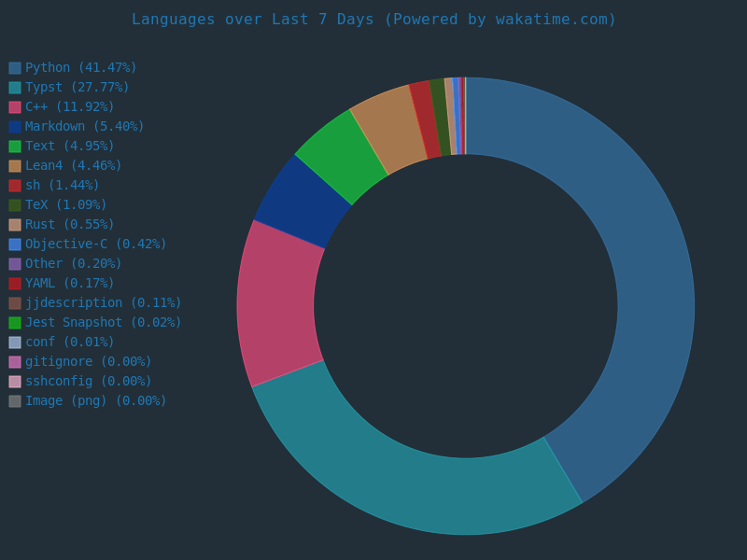Click the chart title mentioning wakatime.com
Screen dimensions: 747x560
click(373, 20)
